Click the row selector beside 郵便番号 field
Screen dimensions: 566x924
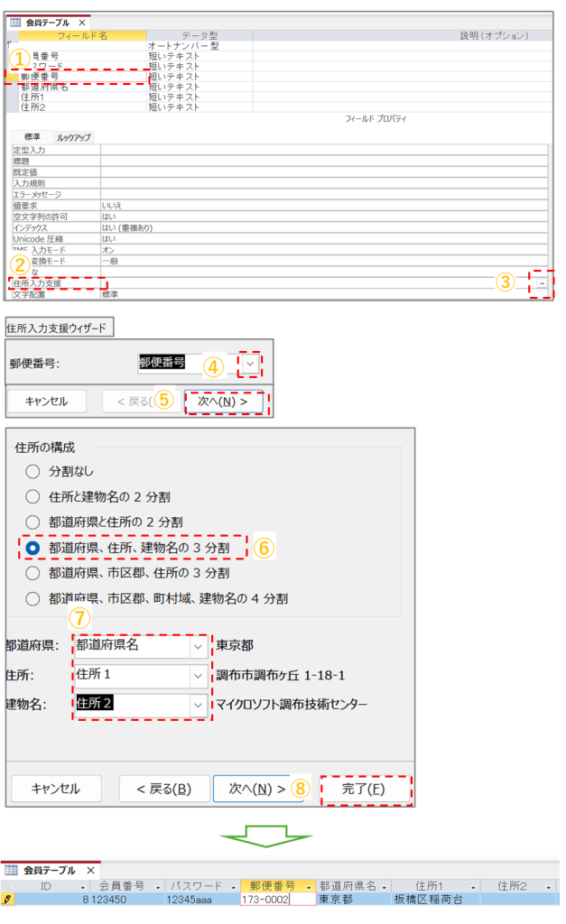(11, 77)
